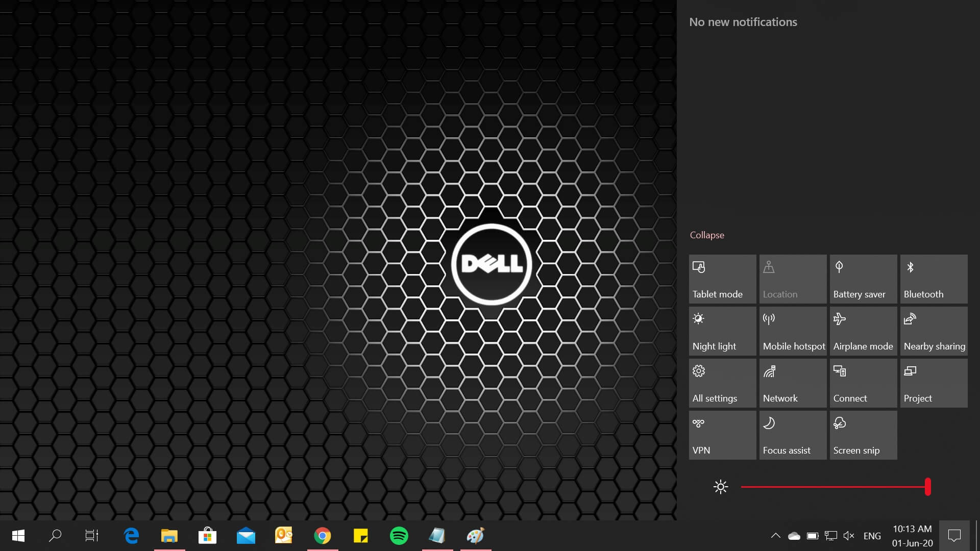Toggle Nearby sharing tile
The image size is (980, 551).
coord(934,331)
